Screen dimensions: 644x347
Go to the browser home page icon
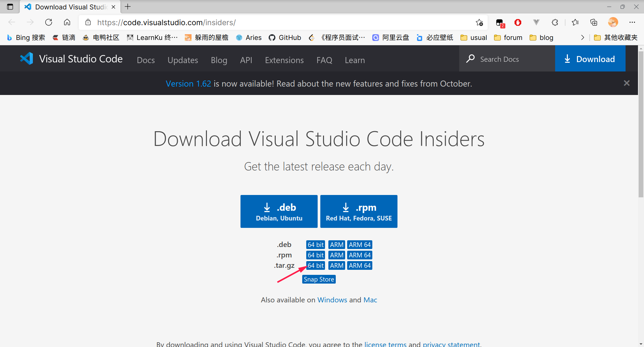coord(67,22)
